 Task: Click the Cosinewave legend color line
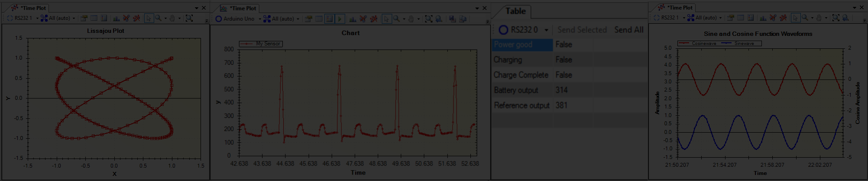(x=684, y=43)
